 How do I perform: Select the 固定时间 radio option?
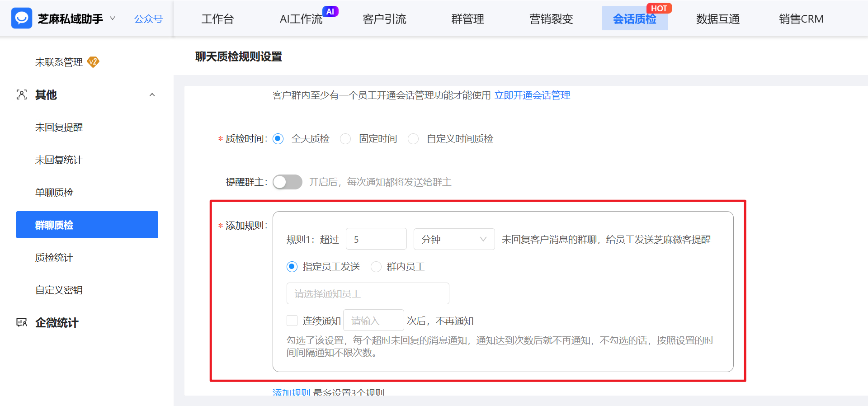(345, 139)
